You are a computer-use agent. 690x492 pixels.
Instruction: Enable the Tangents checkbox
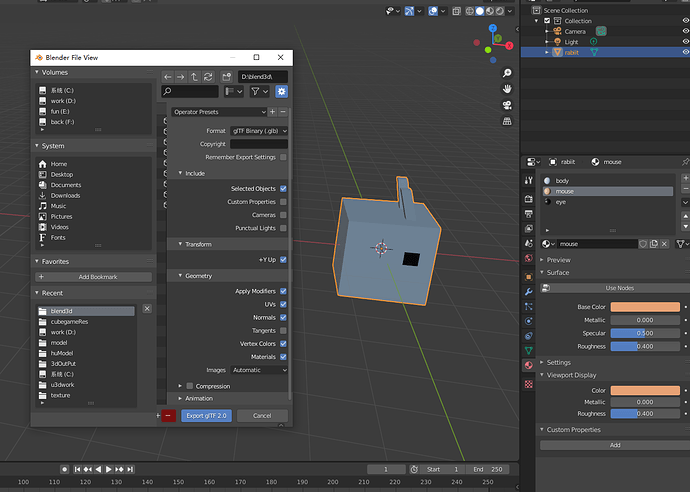284,330
